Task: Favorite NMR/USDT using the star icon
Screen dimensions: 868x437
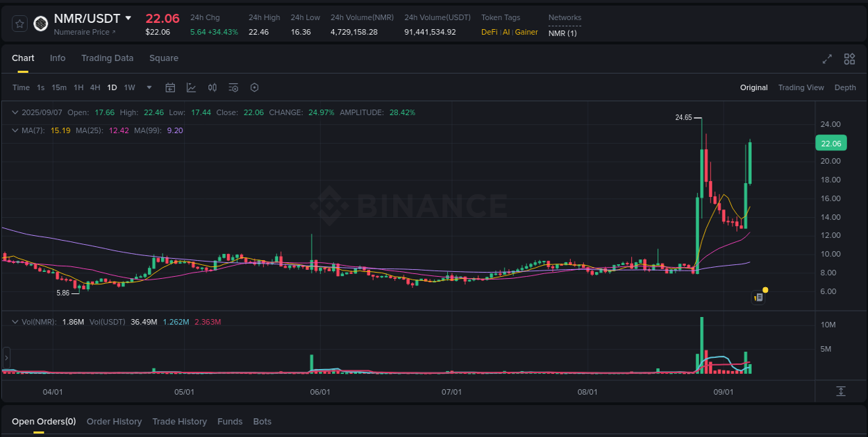Action: tap(19, 23)
